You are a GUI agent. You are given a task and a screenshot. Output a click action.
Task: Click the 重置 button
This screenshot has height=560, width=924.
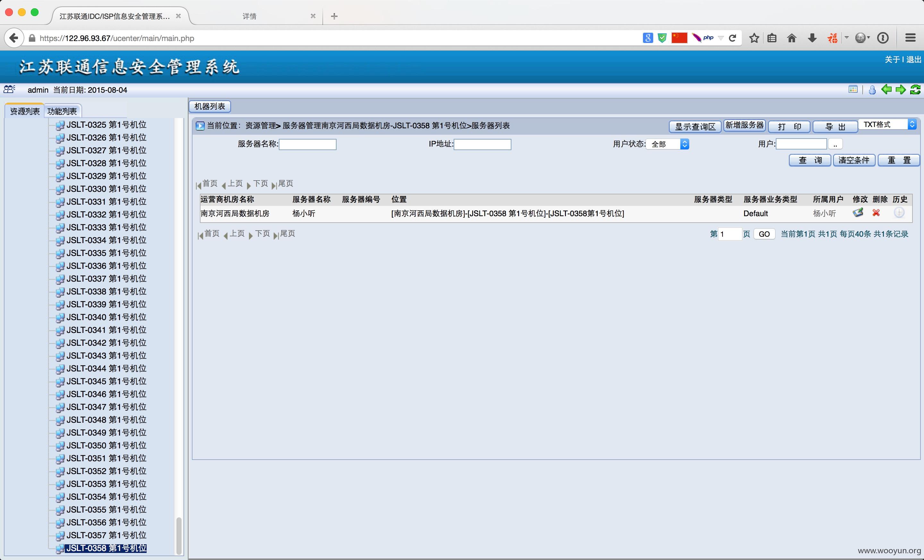pos(899,160)
